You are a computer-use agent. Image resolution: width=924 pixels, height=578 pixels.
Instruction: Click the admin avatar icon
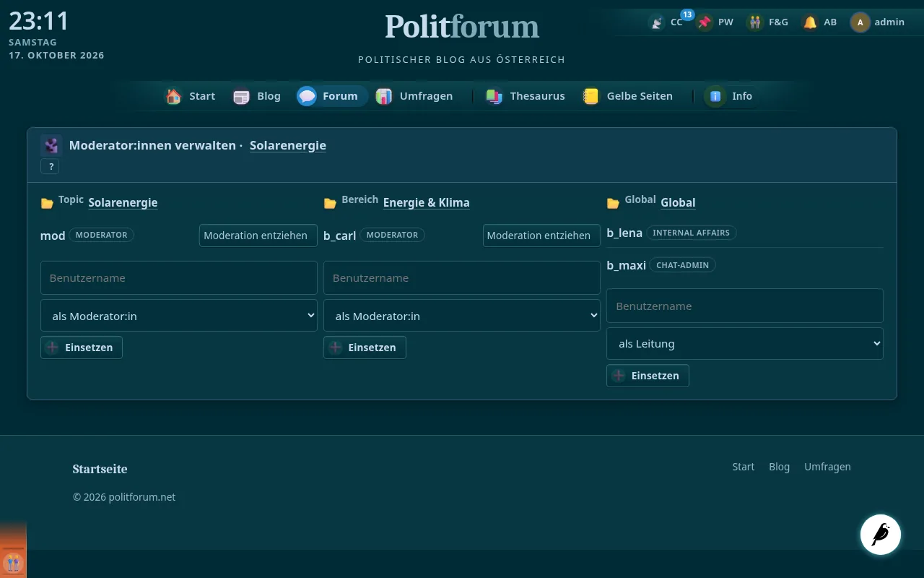pos(860,22)
